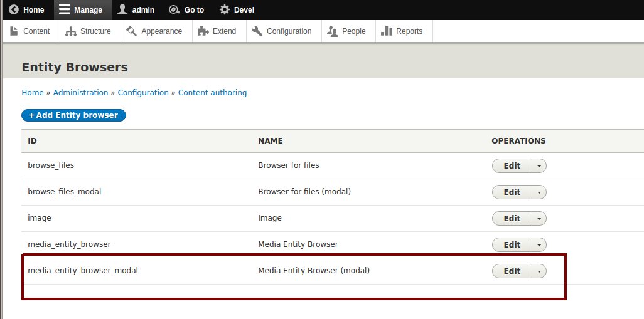Image resolution: width=644 pixels, height=319 pixels.
Task: Open the admin user icon
Action: pos(122,10)
